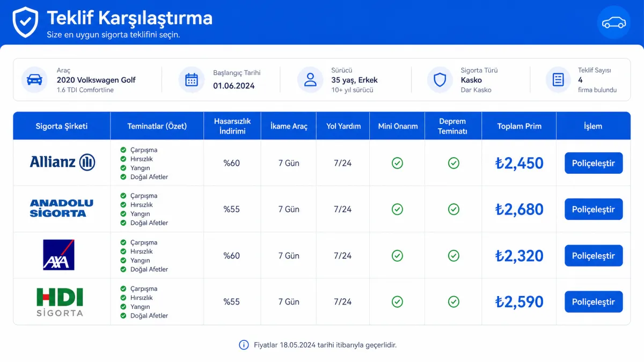Click the Teminatlar (Özet) column header
This screenshot has height=362, width=644.
coord(157,126)
